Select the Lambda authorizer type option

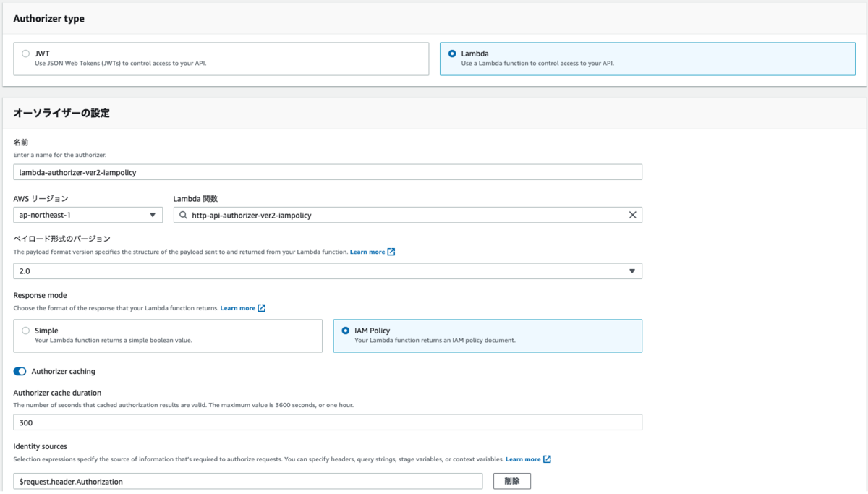pyautogui.click(x=452, y=54)
